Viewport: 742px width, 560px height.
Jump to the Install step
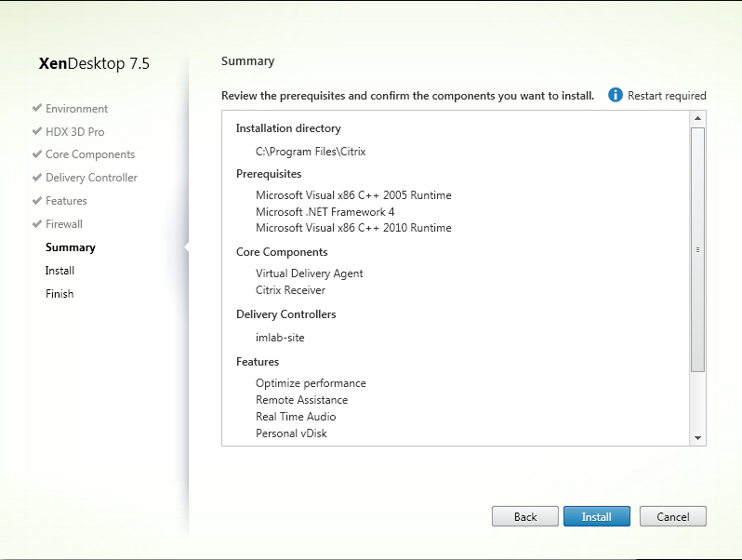point(60,271)
